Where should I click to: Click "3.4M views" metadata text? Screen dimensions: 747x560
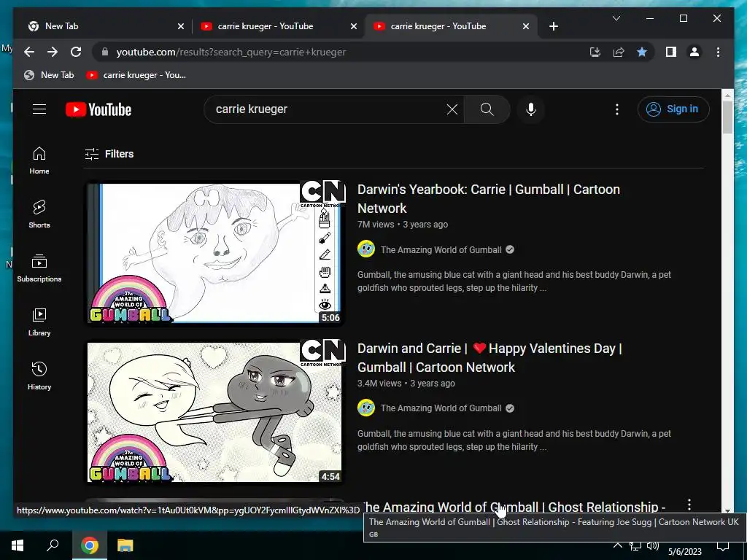pos(379,384)
